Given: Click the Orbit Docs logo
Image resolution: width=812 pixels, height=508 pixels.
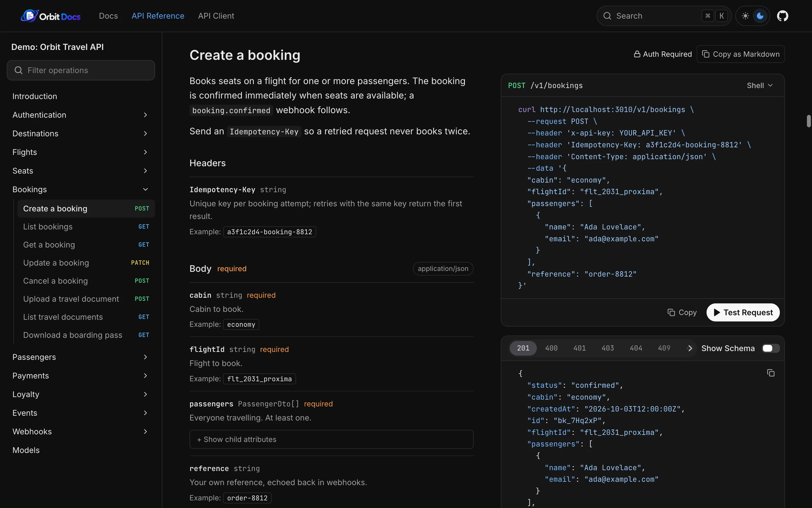Looking at the screenshot, I should pyautogui.click(x=50, y=16).
